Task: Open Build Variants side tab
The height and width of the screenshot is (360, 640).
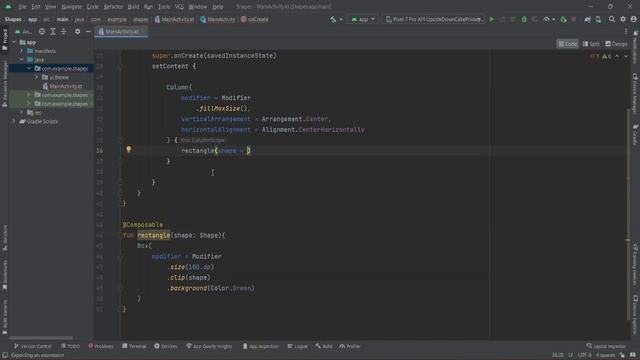Action: pyautogui.click(x=4, y=316)
